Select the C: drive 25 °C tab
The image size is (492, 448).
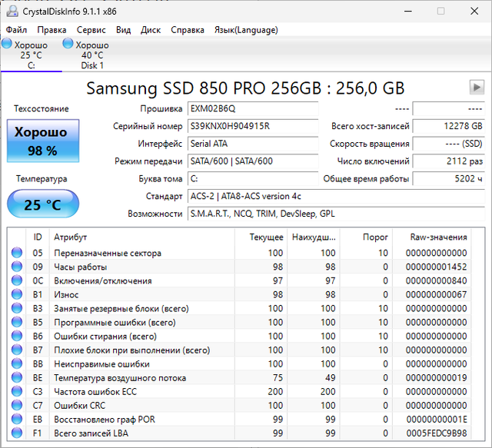(31, 55)
